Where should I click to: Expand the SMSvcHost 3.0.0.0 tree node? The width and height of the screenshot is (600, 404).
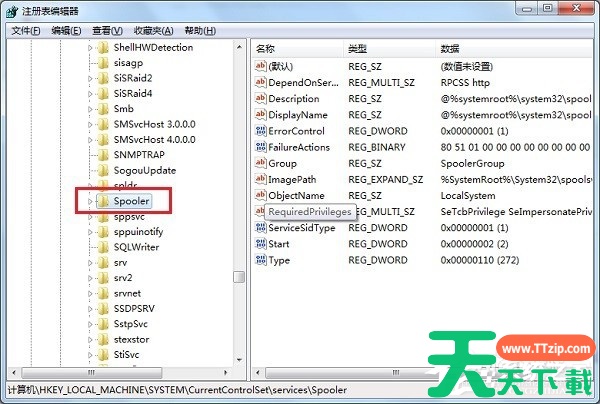[x=90, y=125]
